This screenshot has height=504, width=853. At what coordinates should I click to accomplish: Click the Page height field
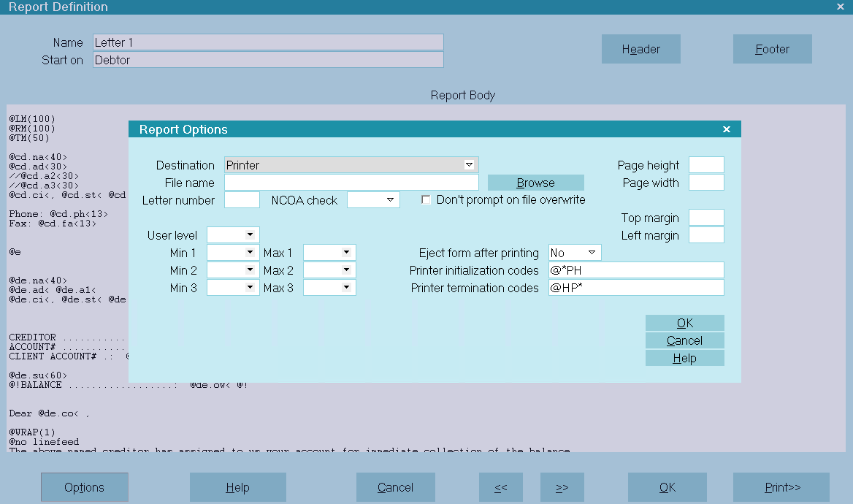[x=706, y=165]
